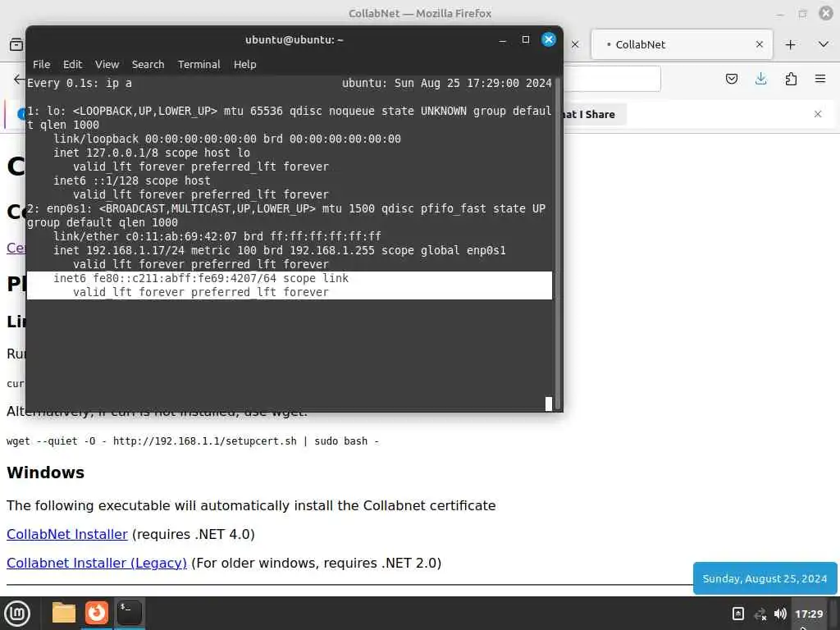Save to Pocket icon in Firefox toolbar
Viewport: 840px width, 630px height.
click(x=731, y=80)
